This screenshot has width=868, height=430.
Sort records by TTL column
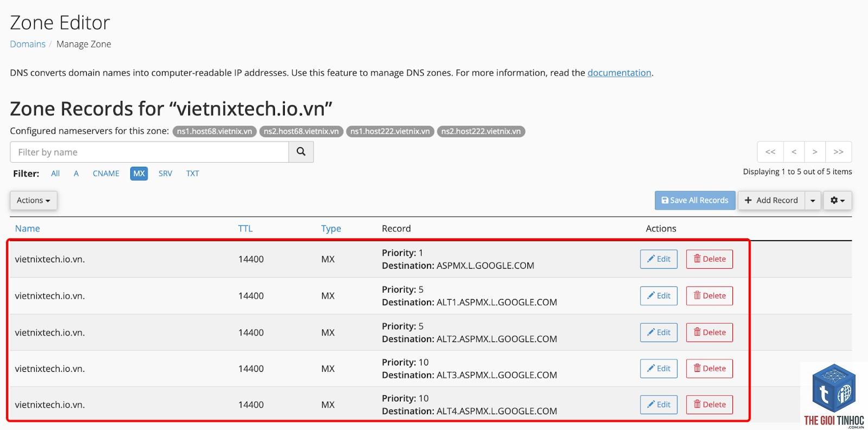pyautogui.click(x=245, y=229)
